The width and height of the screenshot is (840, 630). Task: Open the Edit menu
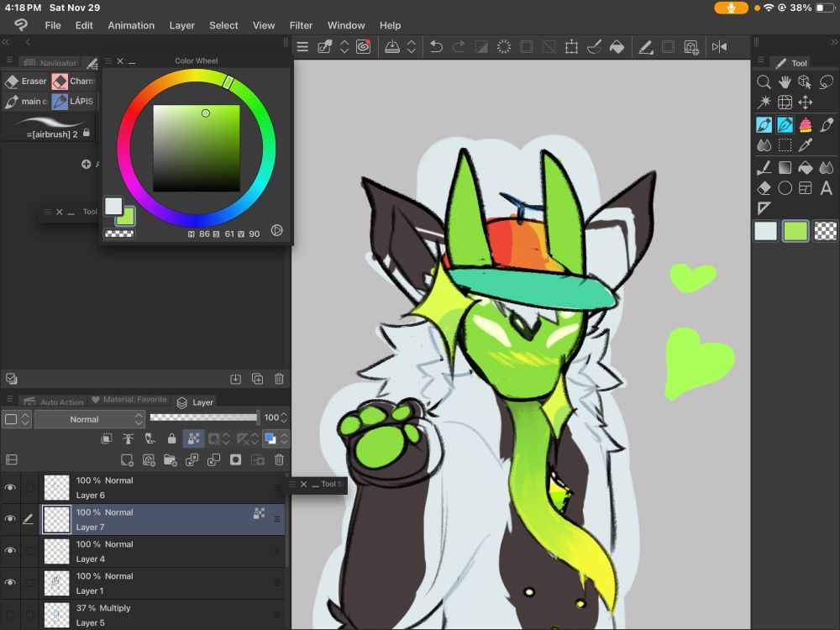tap(83, 25)
